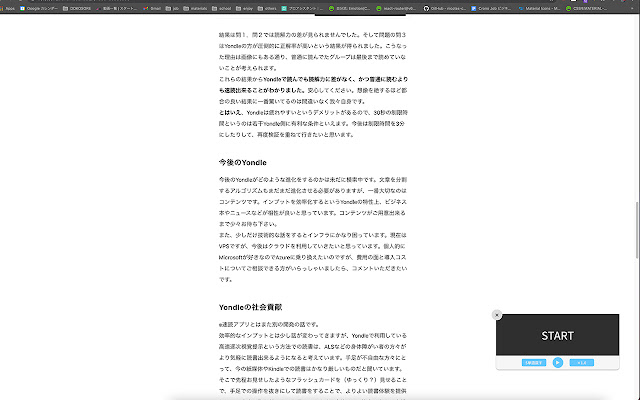The width and height of the screenshot is (640, 400).
Task: Click the START display panel
Action: coord(557,336)
